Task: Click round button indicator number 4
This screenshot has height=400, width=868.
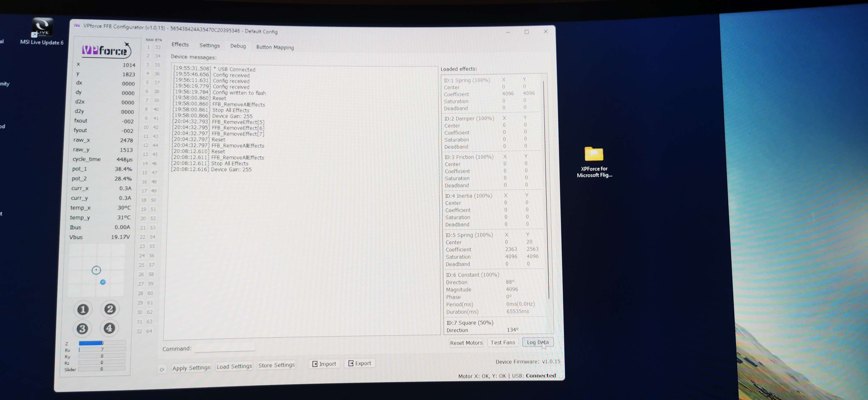Action: (x=109, y=328)
